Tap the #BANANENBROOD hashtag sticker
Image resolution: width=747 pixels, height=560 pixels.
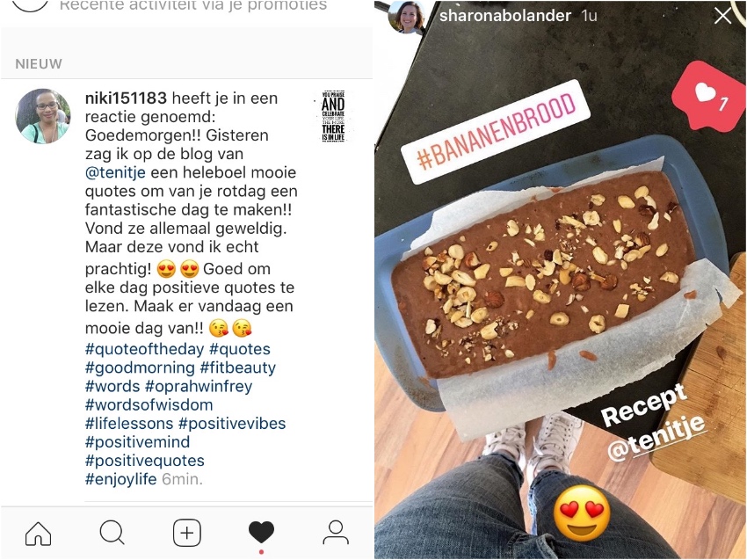tap(496, 132)
